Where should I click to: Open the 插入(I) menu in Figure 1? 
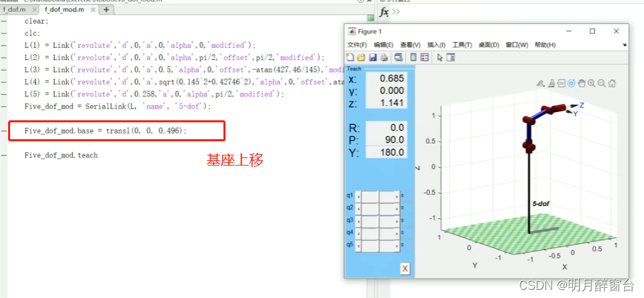coord(436,45)
